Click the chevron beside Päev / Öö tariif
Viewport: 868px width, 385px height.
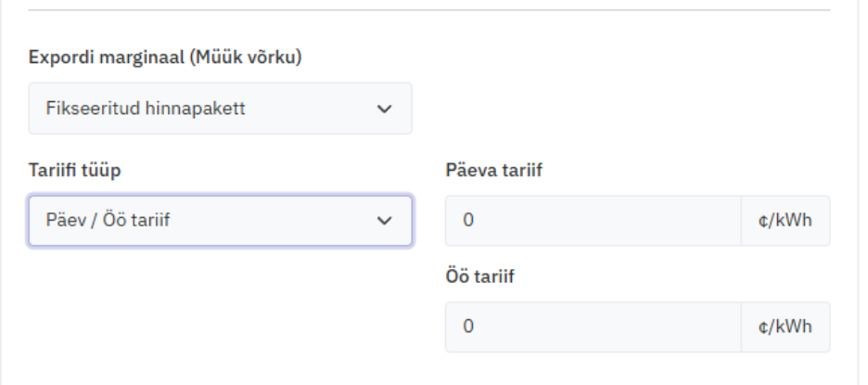click(x=384, y=221)
